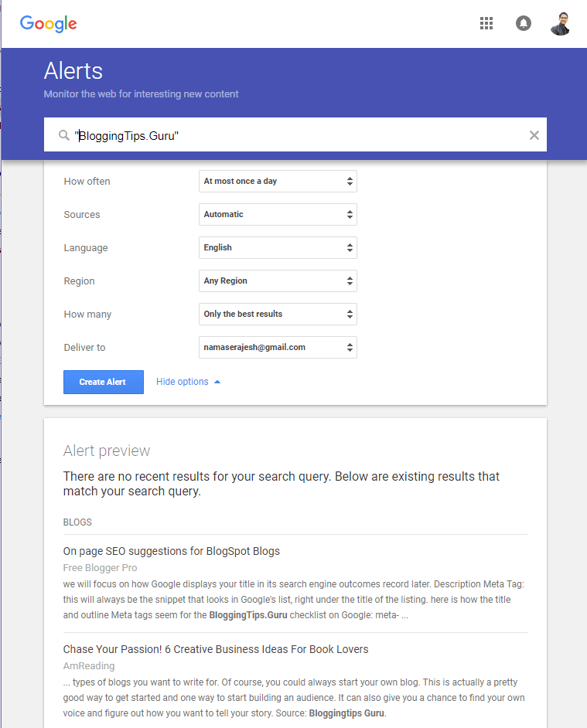
Task: Click the Free Blogger Pro source name
Action: 100,568
